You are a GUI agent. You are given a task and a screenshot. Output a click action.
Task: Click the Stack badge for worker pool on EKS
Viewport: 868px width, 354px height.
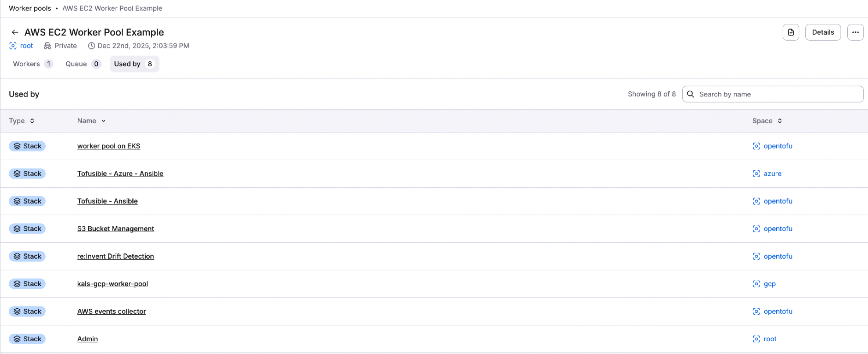pos(27,146)
